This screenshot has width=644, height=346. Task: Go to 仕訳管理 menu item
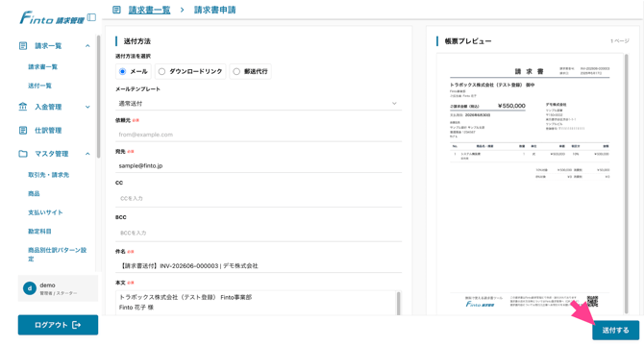(48, 130)
